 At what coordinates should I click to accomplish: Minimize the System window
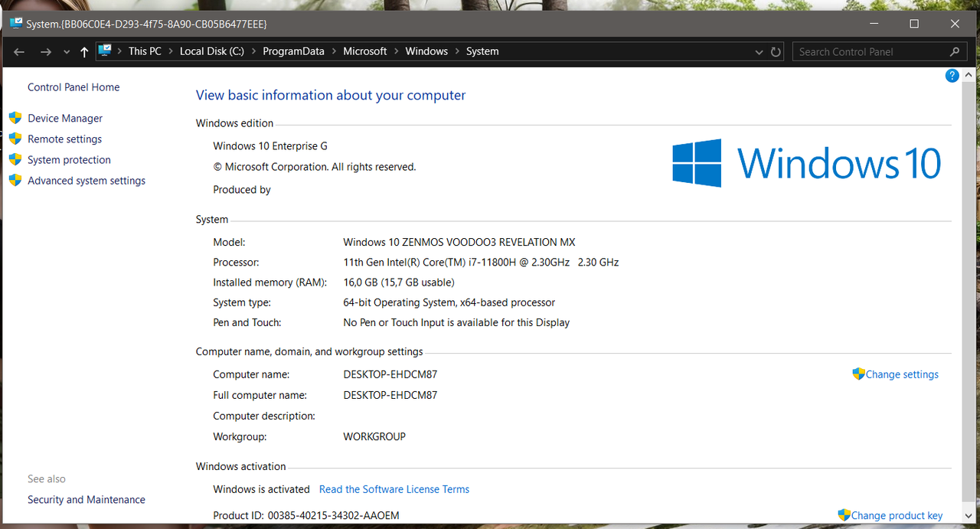point(873,24)
